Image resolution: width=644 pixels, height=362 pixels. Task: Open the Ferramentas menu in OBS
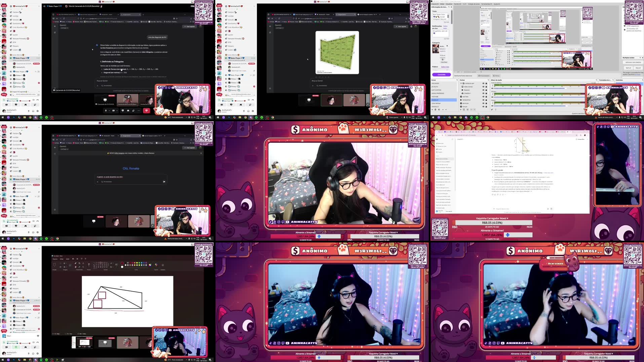click(x=486, y=4)
